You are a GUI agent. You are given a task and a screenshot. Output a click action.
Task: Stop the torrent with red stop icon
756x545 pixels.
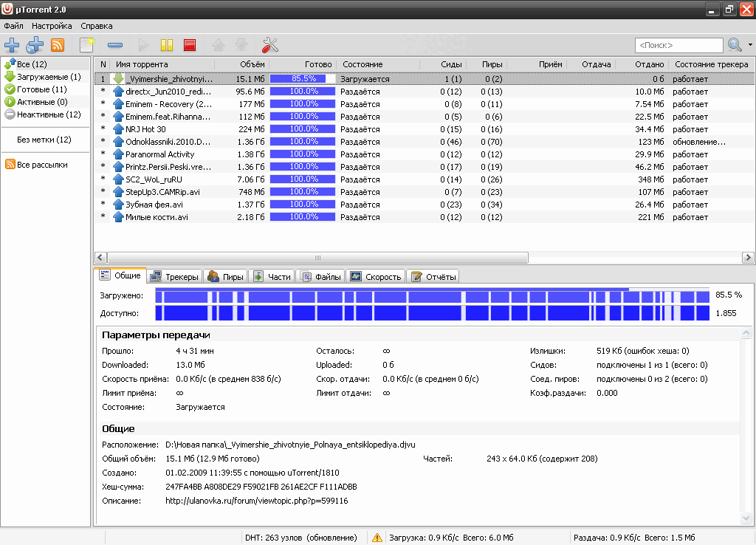pyautogui.click(x=190, y=45)
